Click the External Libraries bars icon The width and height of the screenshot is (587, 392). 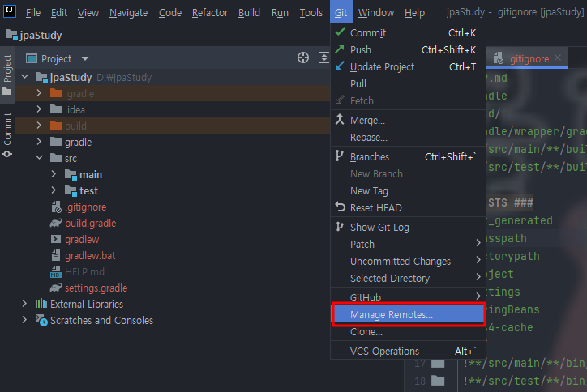pyautogui.click(x=41, y=304)
